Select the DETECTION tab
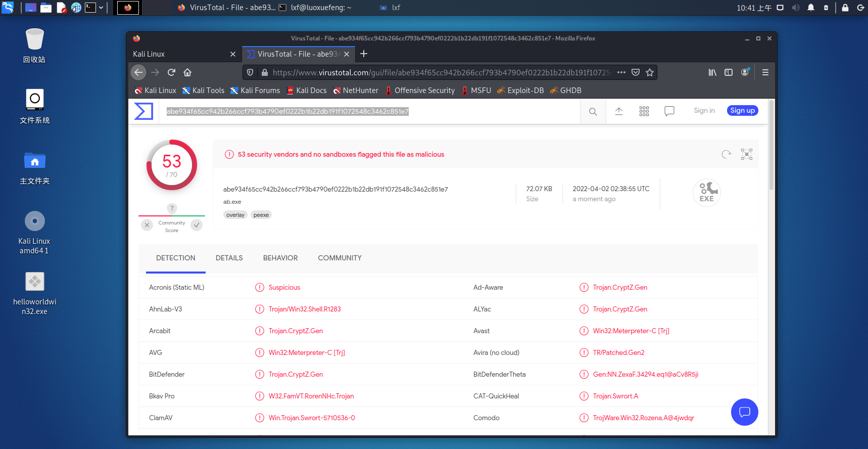Viewport: 868px width, 449px height. (176, 258)
